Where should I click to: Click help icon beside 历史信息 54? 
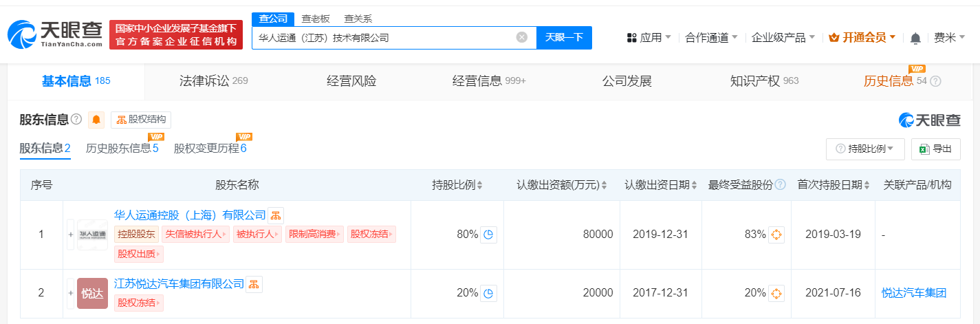pyautogui.click(x=935, y=81)
